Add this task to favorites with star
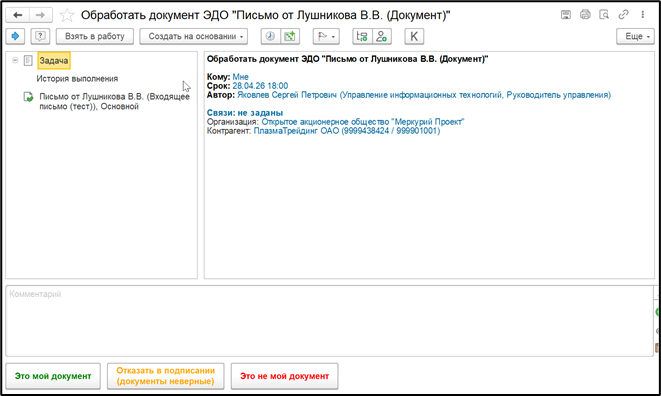The height and width of the screenshot is (396, 661). click(67, 16)
